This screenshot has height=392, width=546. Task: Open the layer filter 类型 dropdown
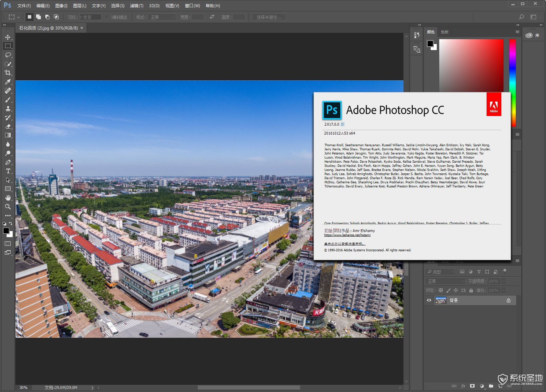(440, 272)
